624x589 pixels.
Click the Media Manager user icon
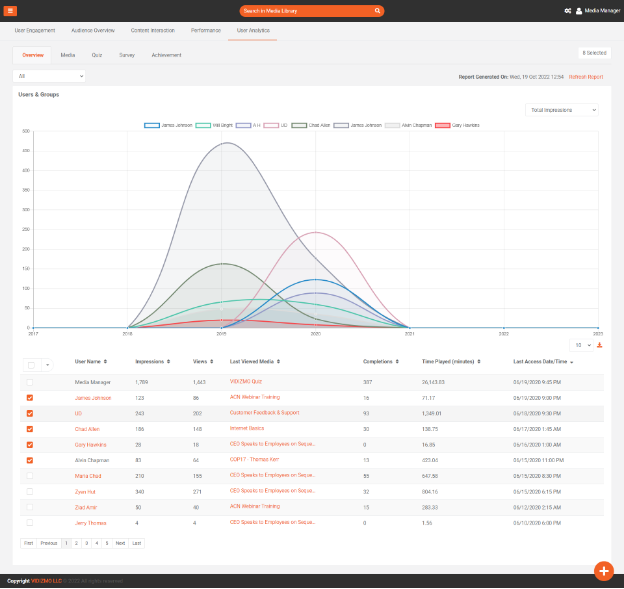click(579, 11)
